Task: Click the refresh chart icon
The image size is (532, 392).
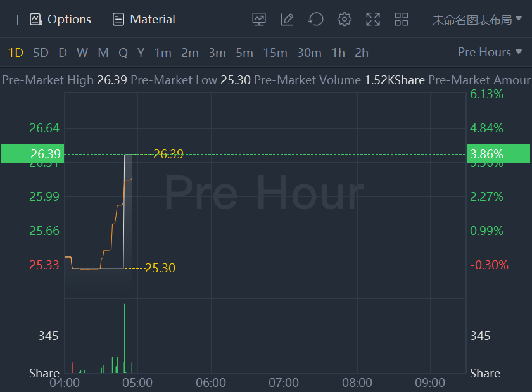Action: pyautogui.click(x=315, y=20)
